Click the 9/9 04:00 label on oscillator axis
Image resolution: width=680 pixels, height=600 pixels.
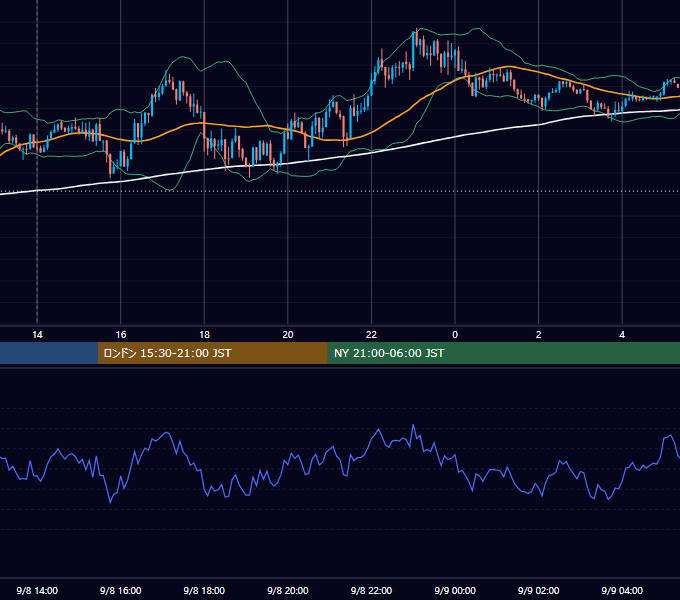pos(622,590)
